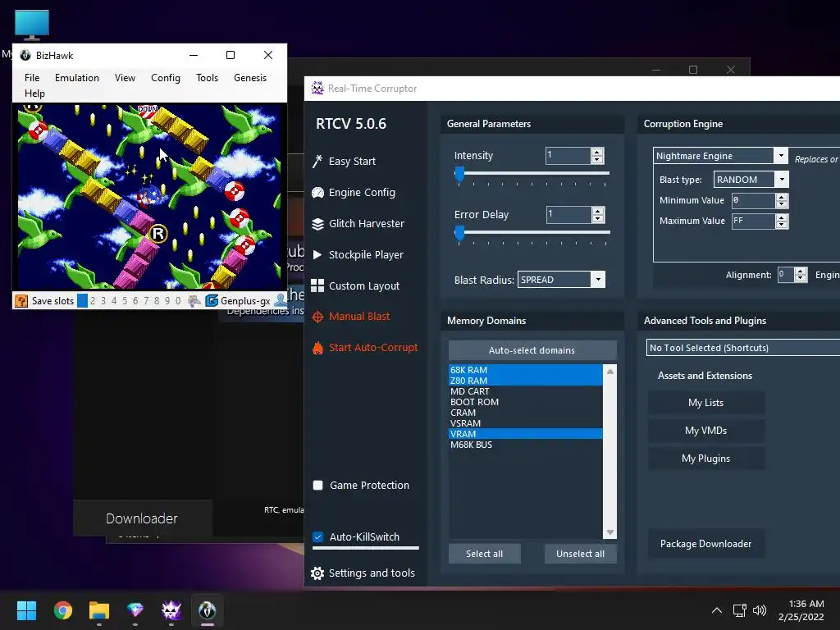Click the Real-Time Corruptor title bar icon
Viewport: 840px width, 630px height.
tap(317, 89)
